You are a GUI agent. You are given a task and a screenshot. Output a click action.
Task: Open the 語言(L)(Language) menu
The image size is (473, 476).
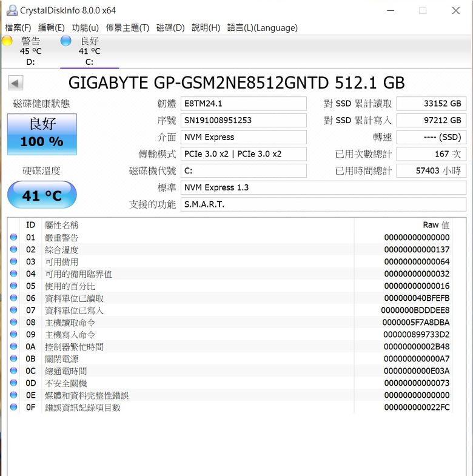pyautogui.click(x=263, y=28)
